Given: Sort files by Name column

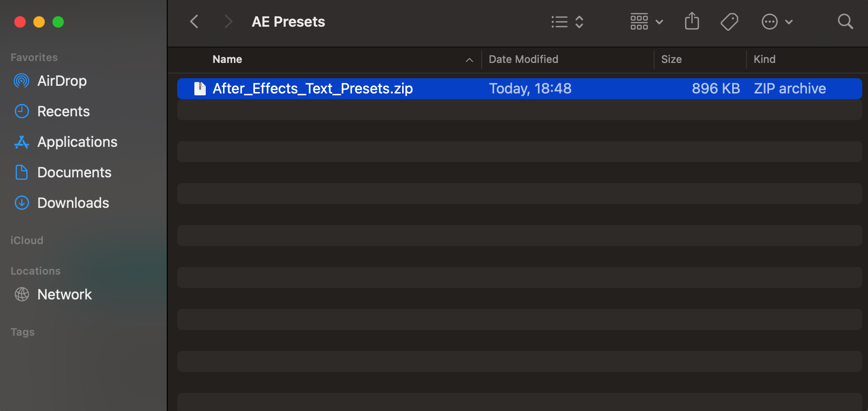Looking at the screenshot, I should pyautogui.click(x=227, y=60).
